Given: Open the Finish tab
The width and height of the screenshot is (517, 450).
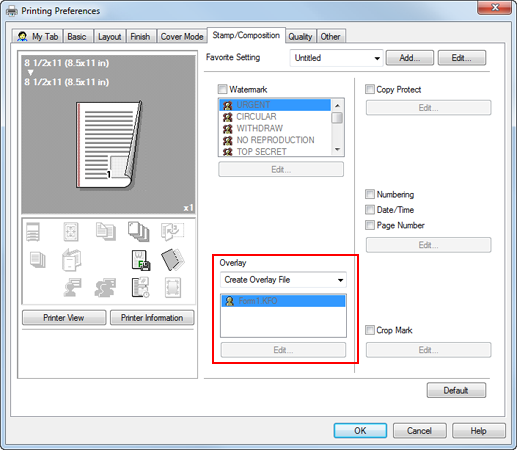Looking at the screenshot, I should 140,36.
